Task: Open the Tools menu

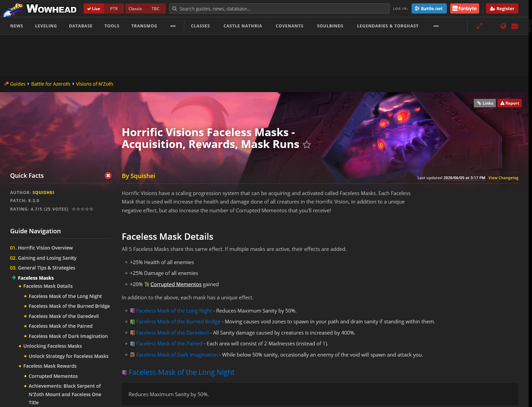Action: (x=112, y=26)
